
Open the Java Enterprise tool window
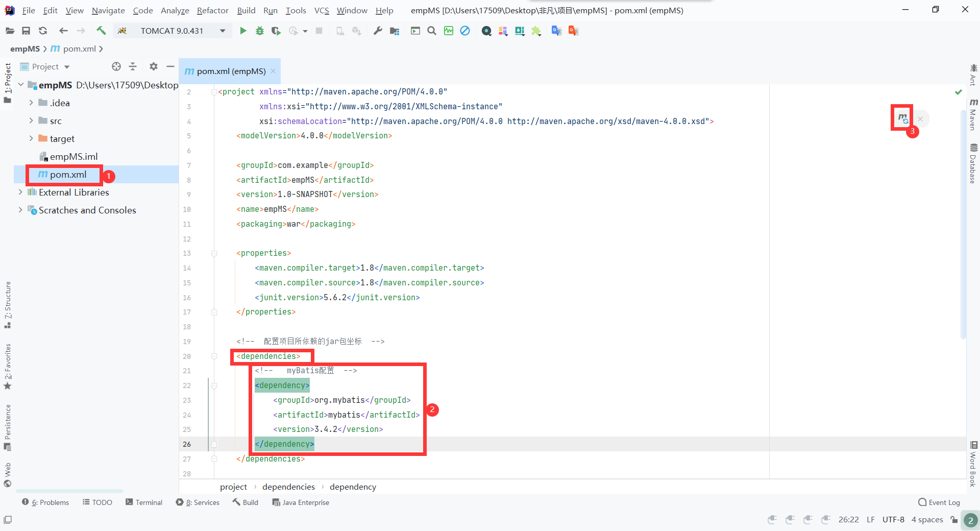(301, 502)
